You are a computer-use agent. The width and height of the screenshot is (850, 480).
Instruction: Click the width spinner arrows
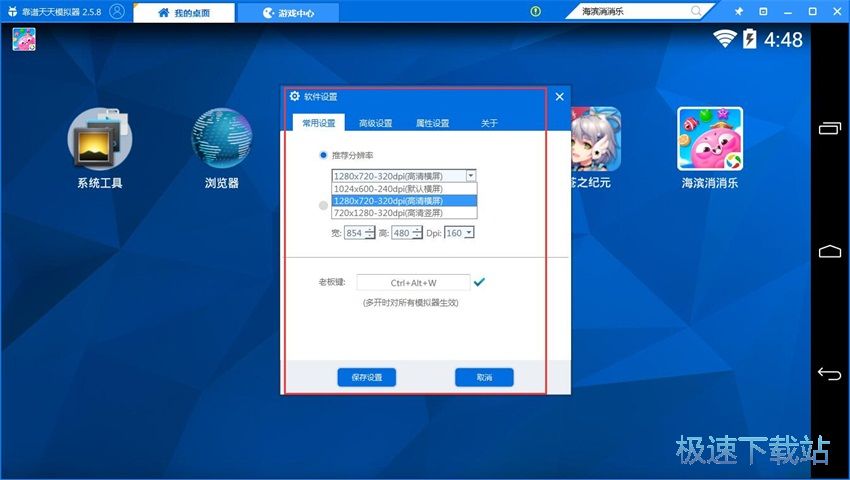click(370, 233)
